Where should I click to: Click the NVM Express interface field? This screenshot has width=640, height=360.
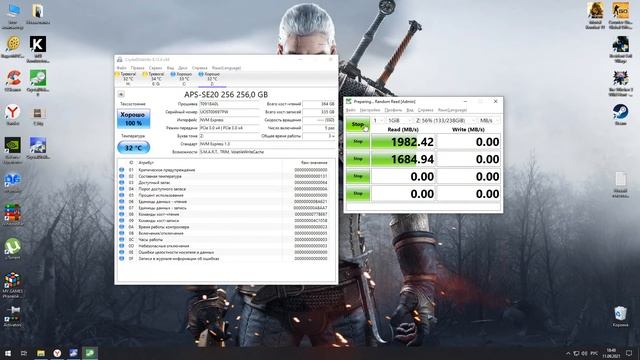click(x=229, y=120)
